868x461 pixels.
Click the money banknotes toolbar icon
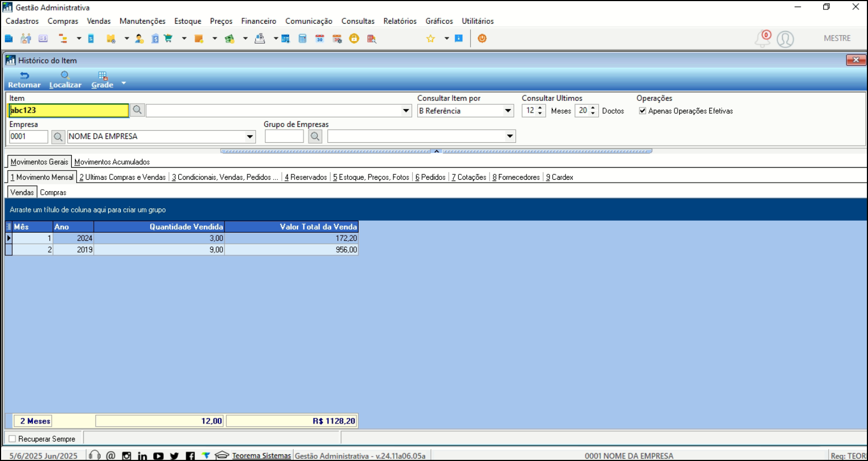[230, 39]
